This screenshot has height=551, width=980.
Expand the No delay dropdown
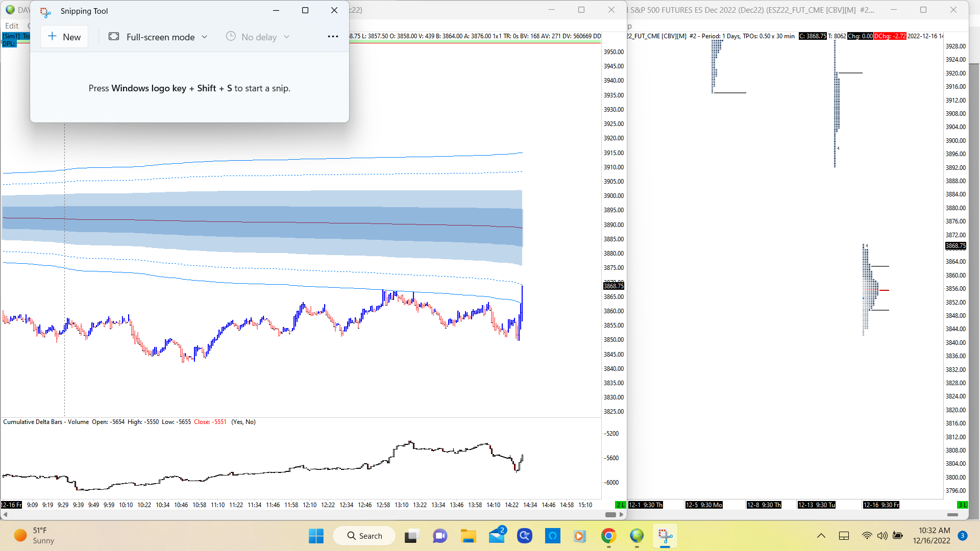coord(258,37)
